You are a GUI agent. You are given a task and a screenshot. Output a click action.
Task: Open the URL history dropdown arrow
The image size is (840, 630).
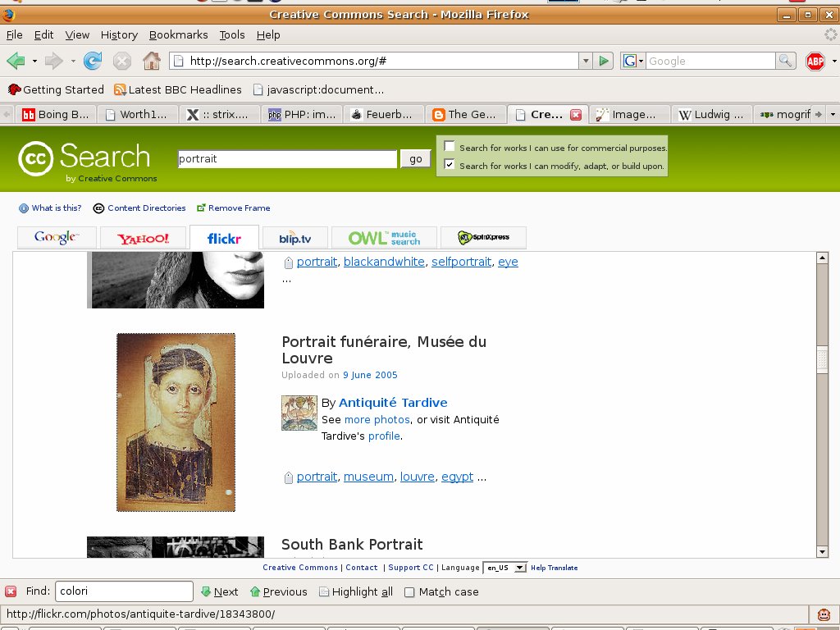586,61
